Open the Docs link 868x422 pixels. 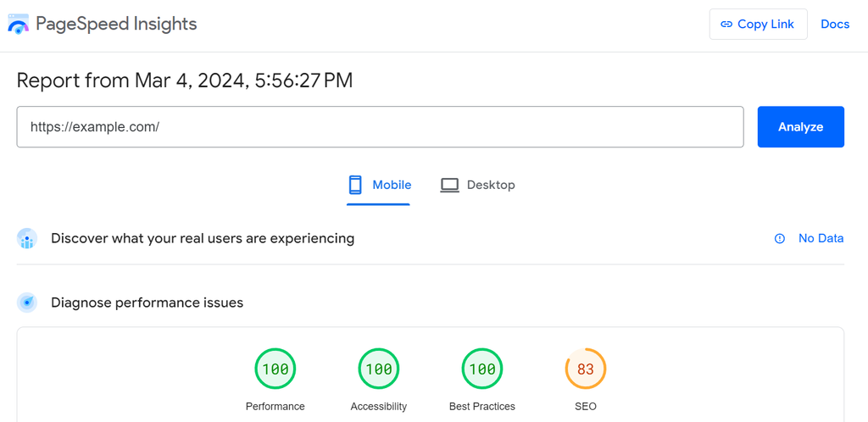(x=834, y=25)
